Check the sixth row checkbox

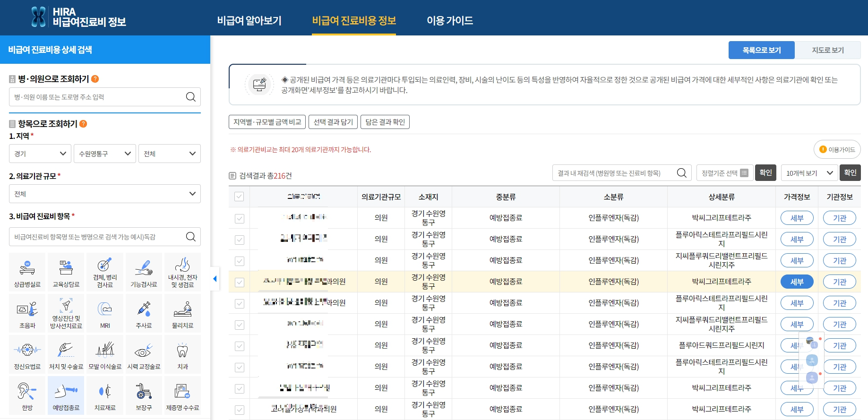(240, 325)
